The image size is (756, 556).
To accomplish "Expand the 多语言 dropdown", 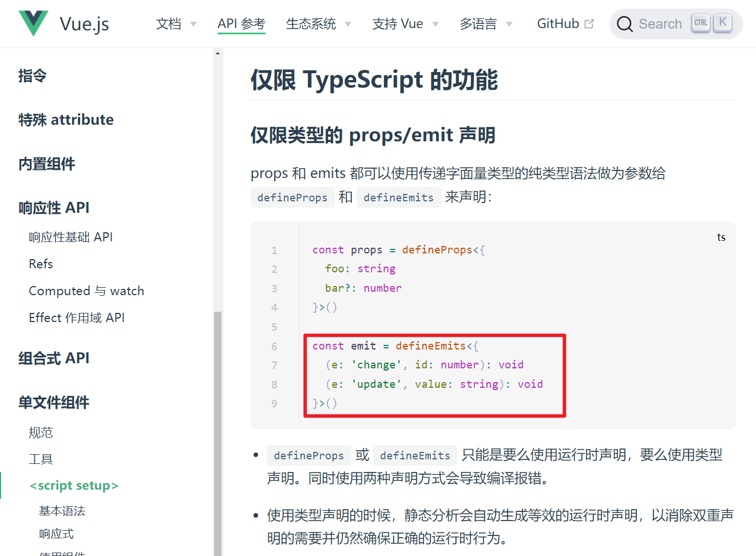I will pos(486,24).
